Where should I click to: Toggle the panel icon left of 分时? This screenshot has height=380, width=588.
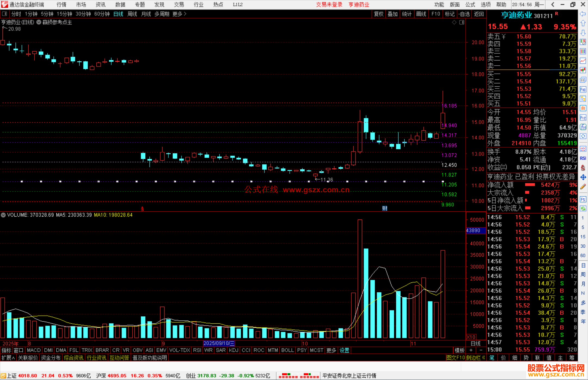[x=4, y=14]
